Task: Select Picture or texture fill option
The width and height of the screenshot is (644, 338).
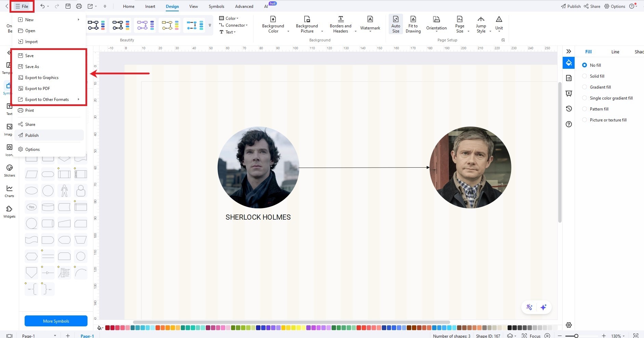Action: pyautogui.click(x=585, y=120)
